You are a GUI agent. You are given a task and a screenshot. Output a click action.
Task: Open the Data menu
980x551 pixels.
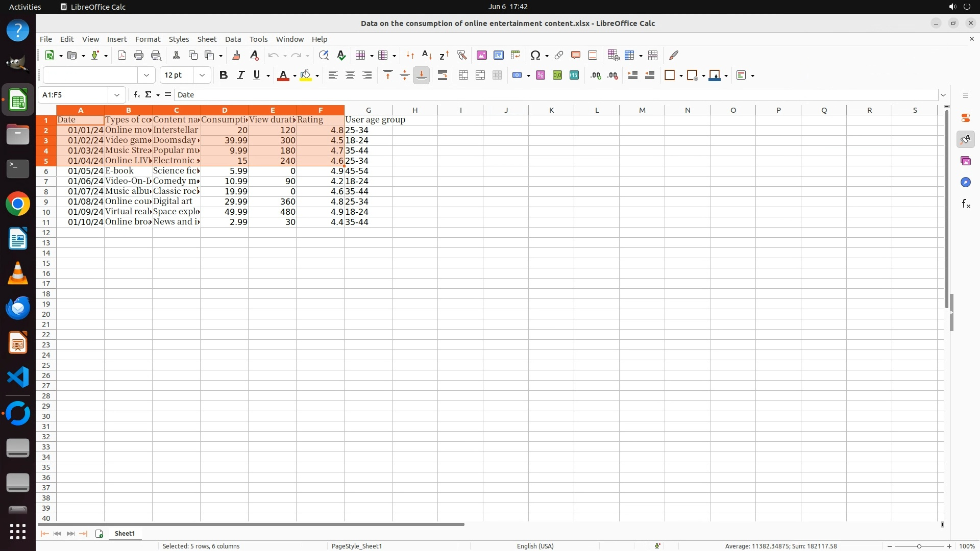(x=233, y=39)
